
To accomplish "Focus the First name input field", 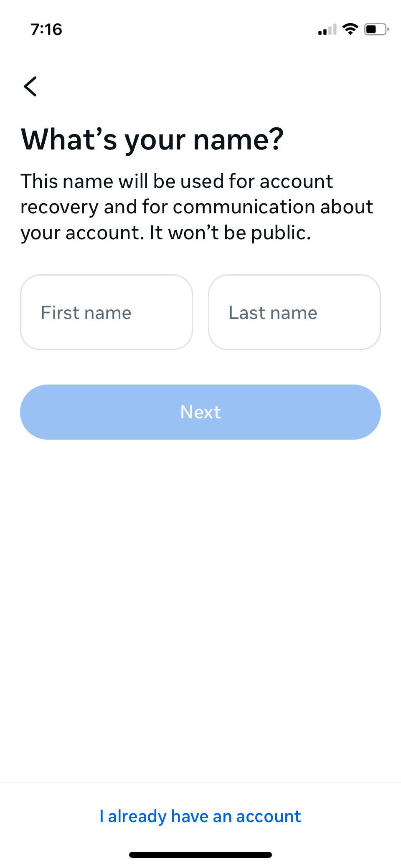I will [x=107, y=312].
